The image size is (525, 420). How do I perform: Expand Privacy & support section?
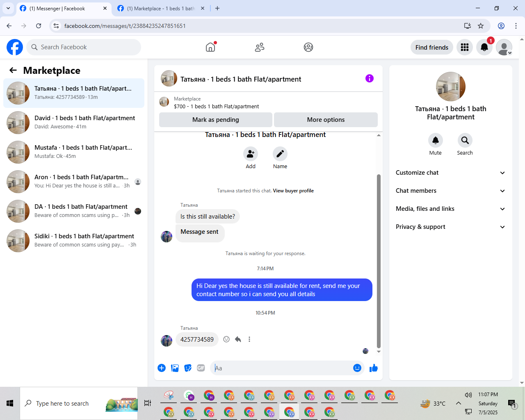[451, 227]
